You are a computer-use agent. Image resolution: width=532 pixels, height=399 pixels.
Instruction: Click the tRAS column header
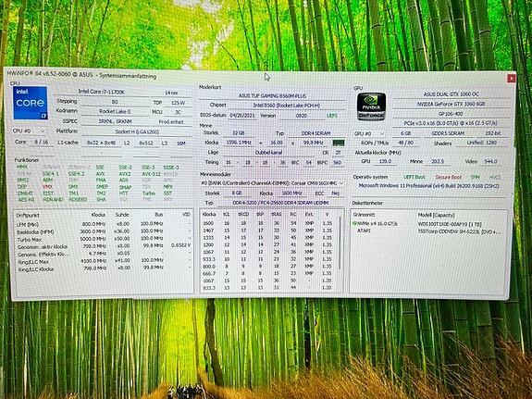tap(277, 214)
